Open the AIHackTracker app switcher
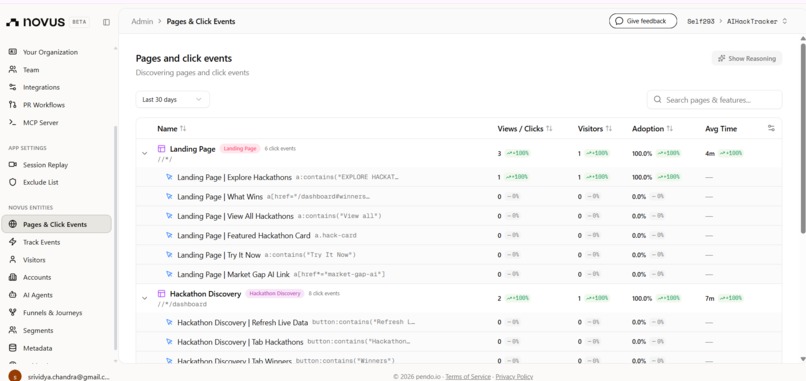The image size is (806, 381). point(757,22)
